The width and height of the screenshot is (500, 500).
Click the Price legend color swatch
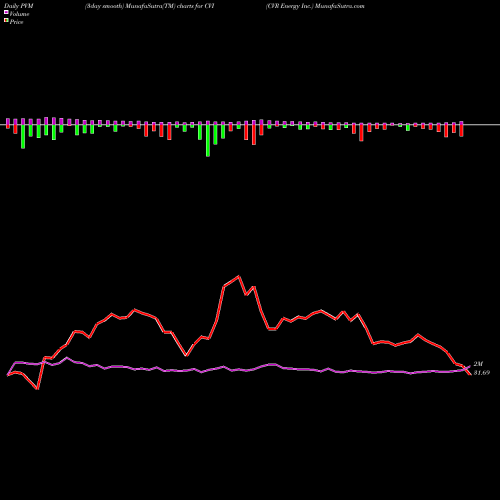tap(6, 21)
